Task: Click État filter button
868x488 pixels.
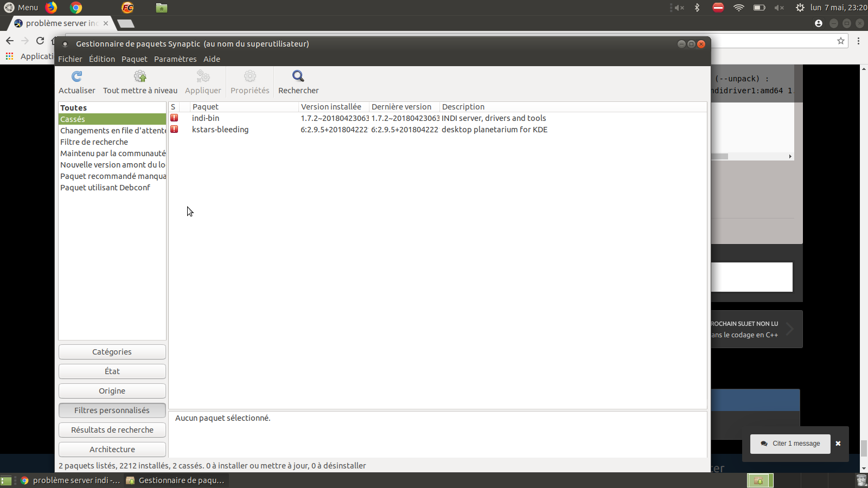Action: pyautogui.click(x=112, y=371)
